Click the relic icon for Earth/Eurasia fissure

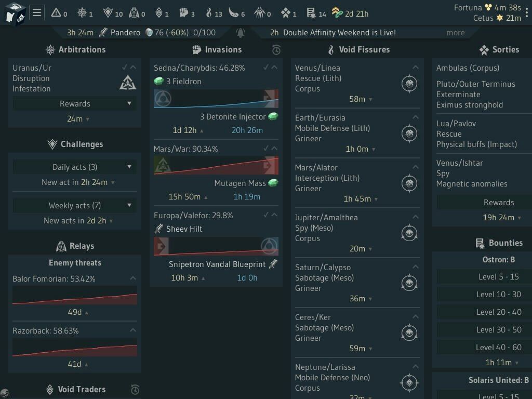[x=409, y=134]
